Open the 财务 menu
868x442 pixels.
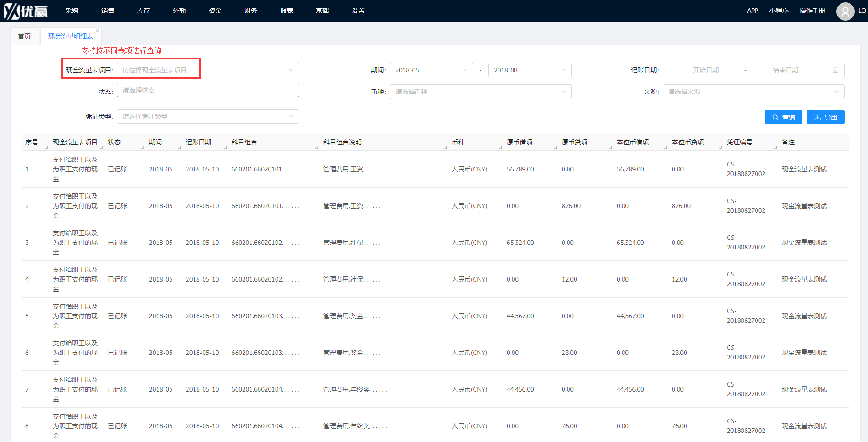(251, 11)
